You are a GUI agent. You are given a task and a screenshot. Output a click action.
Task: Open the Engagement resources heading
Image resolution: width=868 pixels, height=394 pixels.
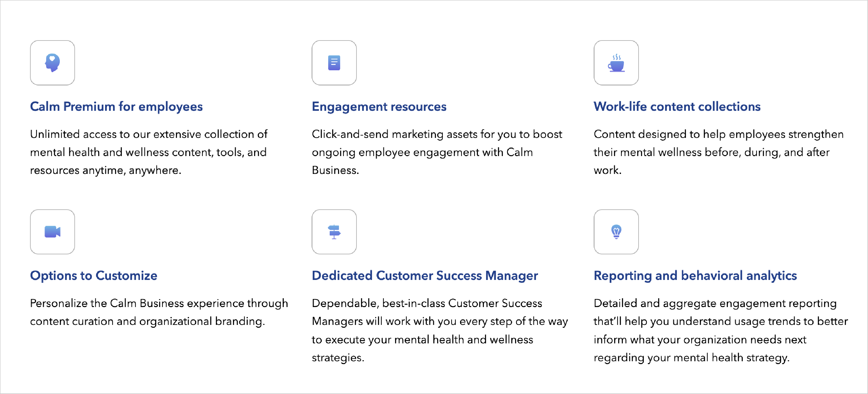coord(379,107)
